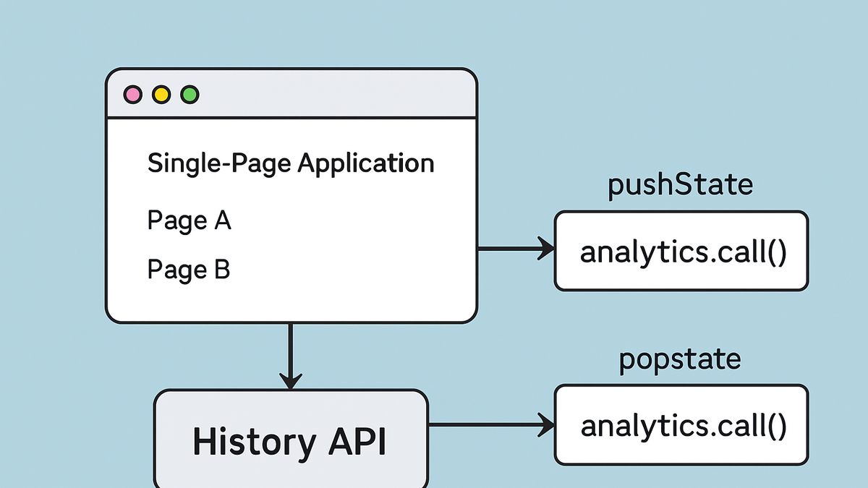Click the Page B entry
Viewport: 868px width, 488px height.
[189, 270]
